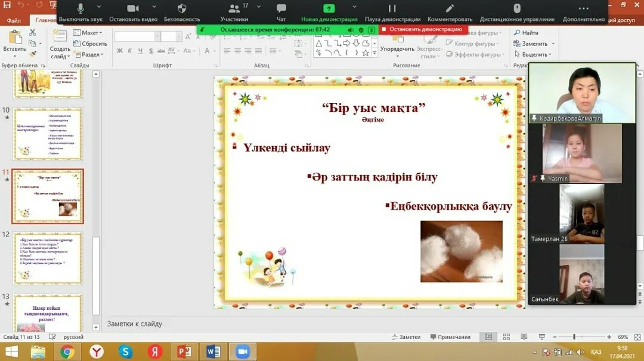Expand Replace (Заменить) dropdown arrow
The height and width of the screenshot is (361, 644).
(x=553, y=43)
